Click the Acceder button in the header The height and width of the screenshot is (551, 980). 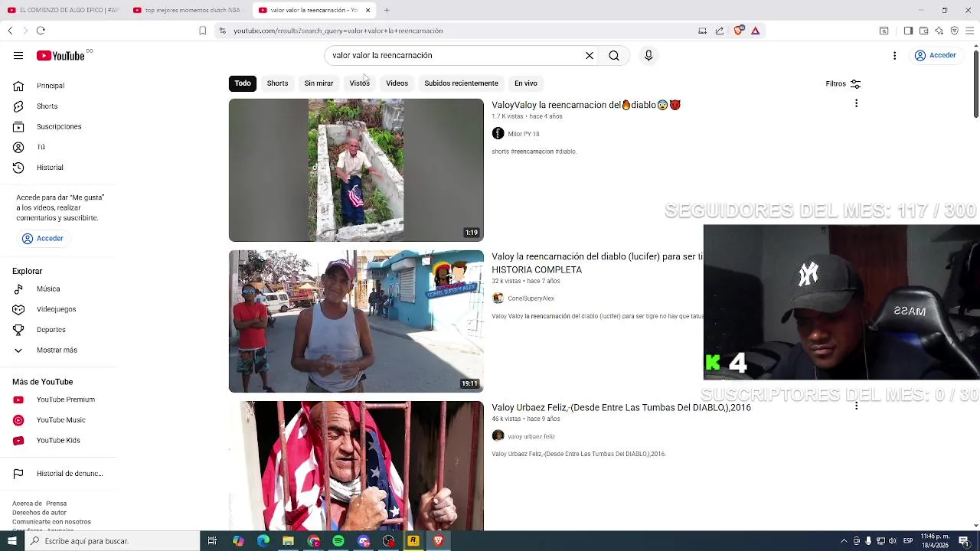936,55
